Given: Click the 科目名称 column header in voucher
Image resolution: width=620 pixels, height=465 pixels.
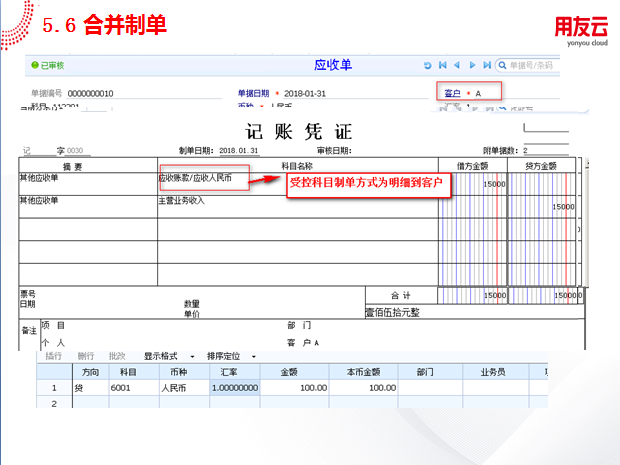Looking at the screenshot, I should click(297, 166).
